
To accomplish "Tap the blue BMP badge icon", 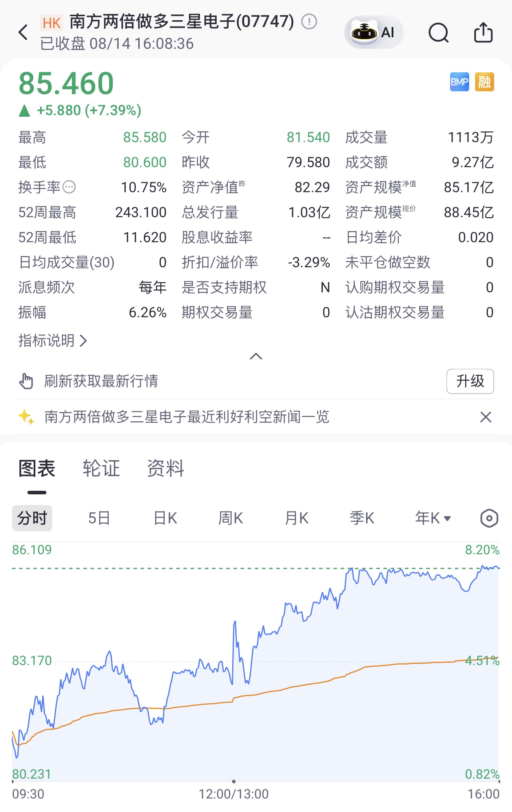I will click(x=460, y=82).
